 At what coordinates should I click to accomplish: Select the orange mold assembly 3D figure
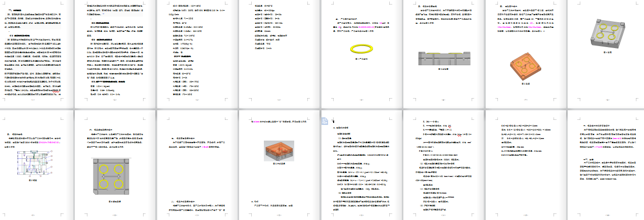280,151
